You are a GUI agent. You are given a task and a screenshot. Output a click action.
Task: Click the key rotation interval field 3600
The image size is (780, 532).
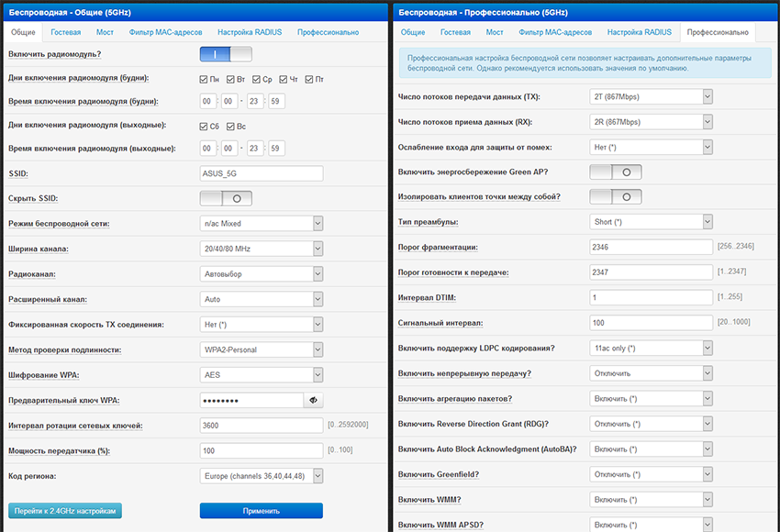click(x=262, y=426)
